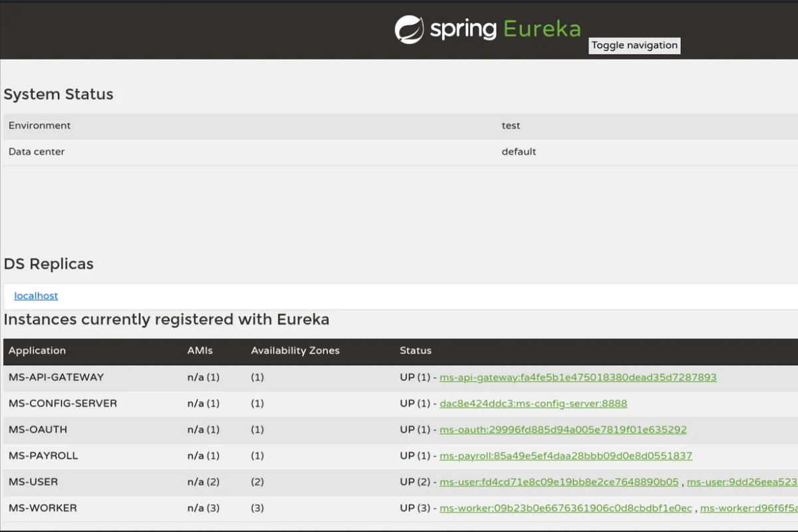Image resolution: width=798 pixels, height=532 pixels.
Task: Click the 'Availability Zones' column header
Action: pyautogui.click(x=295, y=350)
